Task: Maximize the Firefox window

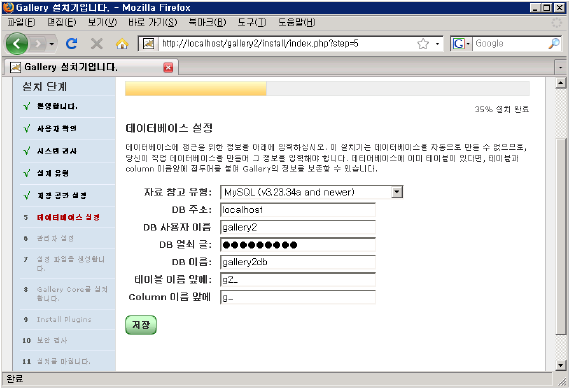Action: point(547,8)
